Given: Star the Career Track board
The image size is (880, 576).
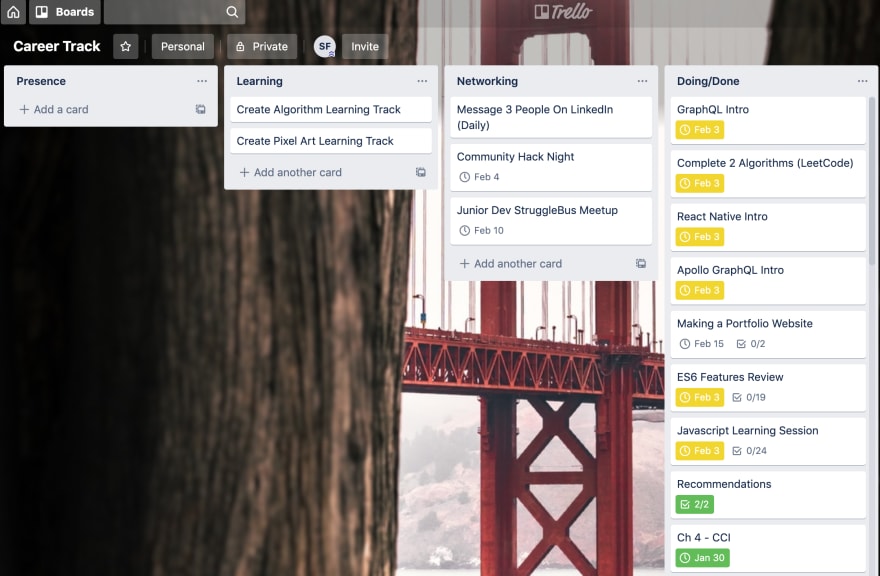Looking at the screenshot, I should pos(126,47).
